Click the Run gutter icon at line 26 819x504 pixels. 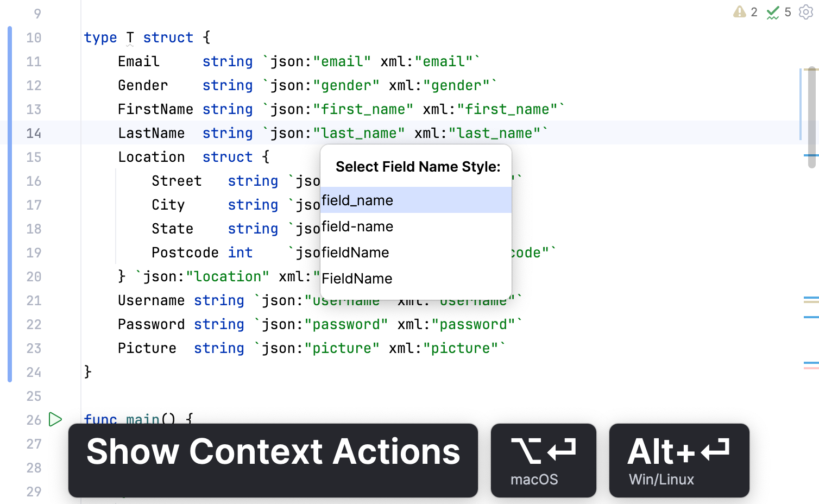[54, 419]
